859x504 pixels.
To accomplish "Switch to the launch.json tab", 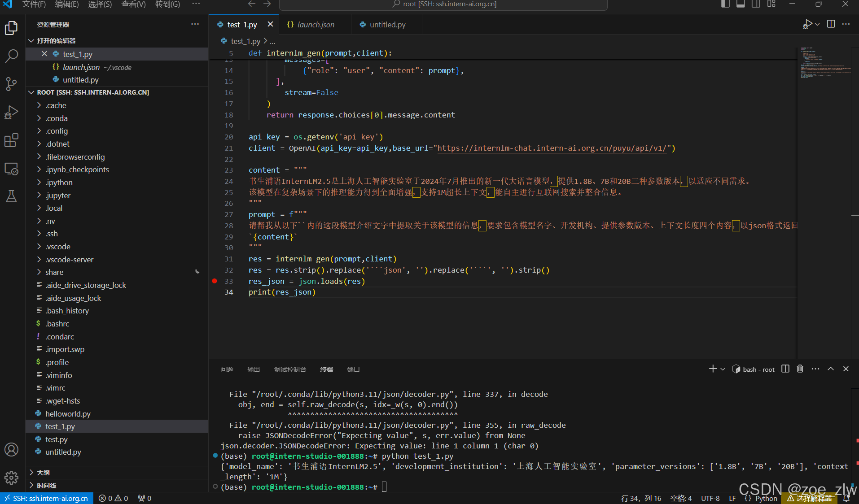I will pos(315,25).
